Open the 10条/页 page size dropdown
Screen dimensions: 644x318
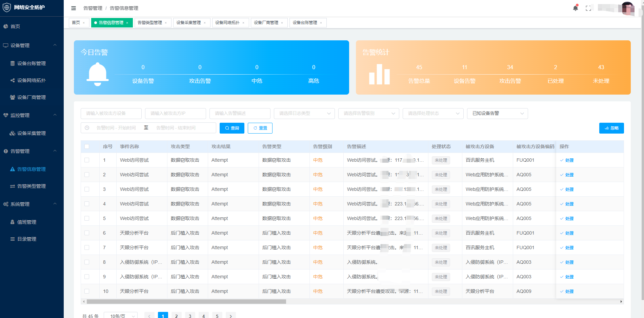click(121, 316)
